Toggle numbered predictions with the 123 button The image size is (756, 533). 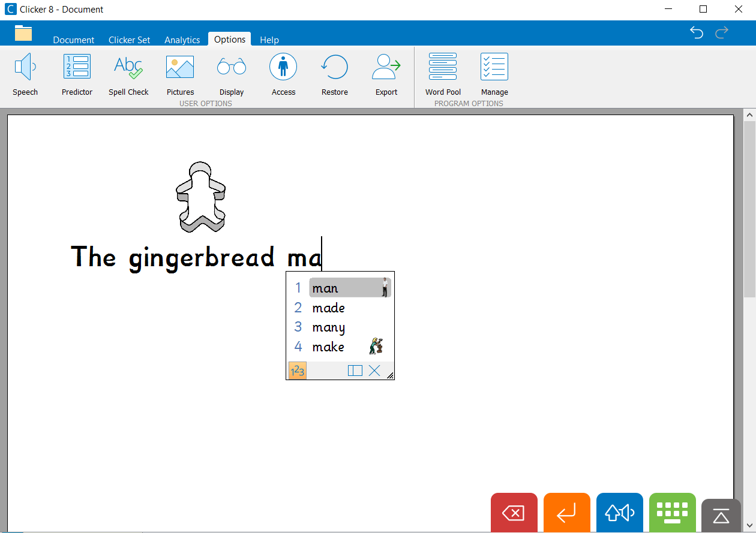[x=297, y=371]
